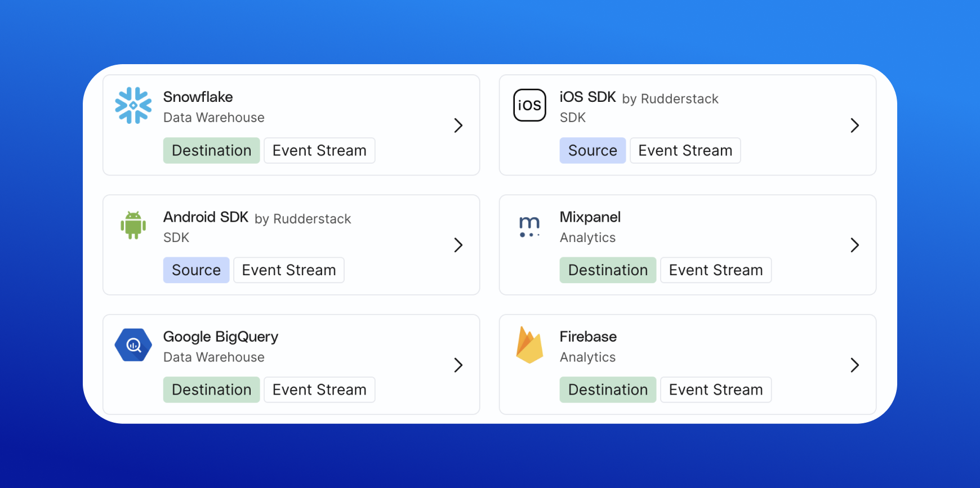Screen dimensions: 980x488
Task: Select the Event Stream tag on Snowflake
Action: point(319,150)
